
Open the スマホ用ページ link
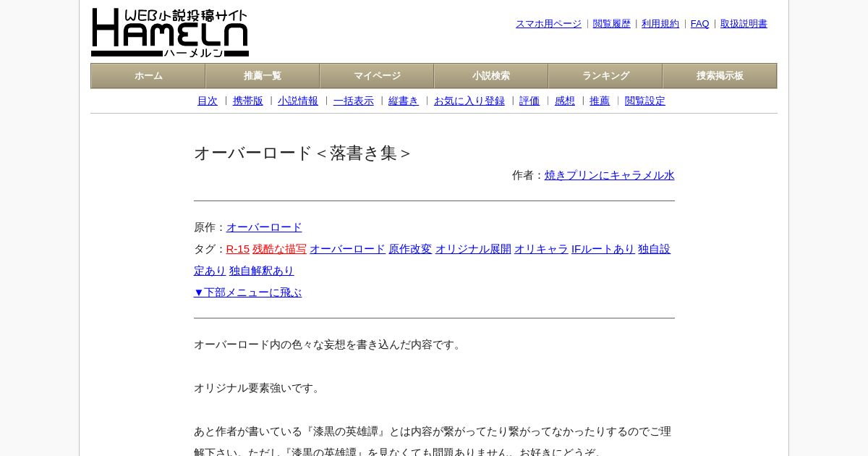click(548, 24)
